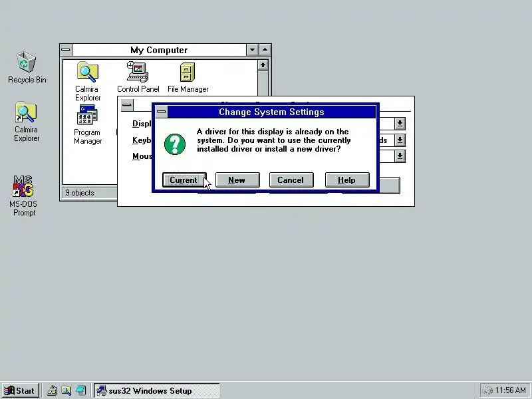Maximize the My Computer window with up arrow
This screenshot has height=399, width=532.
[265, 50]
